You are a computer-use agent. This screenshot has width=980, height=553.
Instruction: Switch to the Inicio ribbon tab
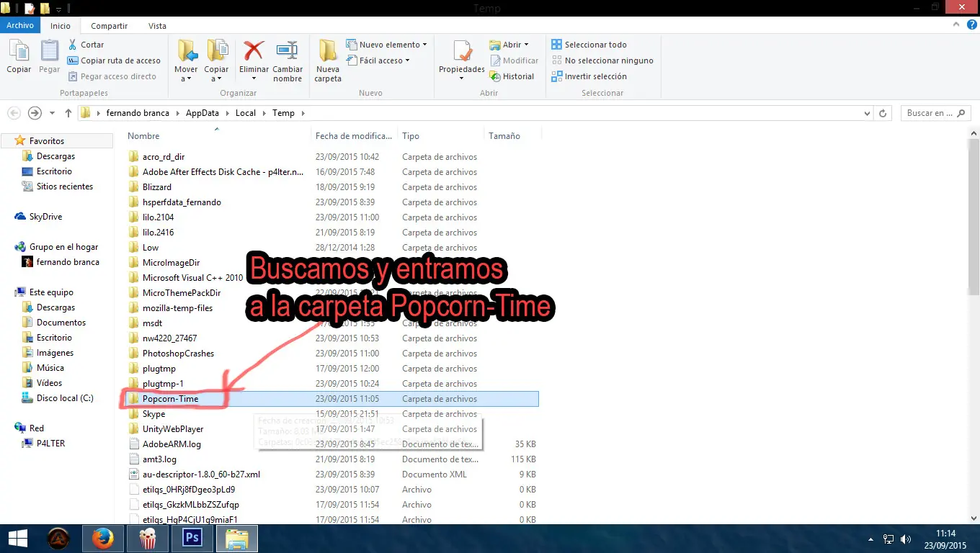pos(61,26)
